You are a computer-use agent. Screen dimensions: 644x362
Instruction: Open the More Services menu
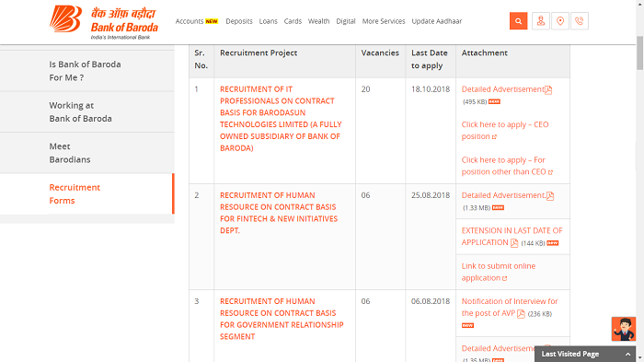[384, 21]
